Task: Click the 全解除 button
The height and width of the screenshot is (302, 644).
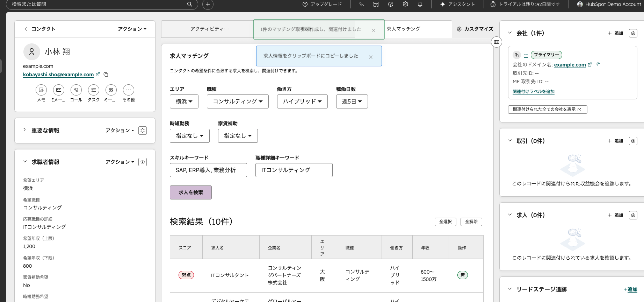Action: (x=471, y=222)
